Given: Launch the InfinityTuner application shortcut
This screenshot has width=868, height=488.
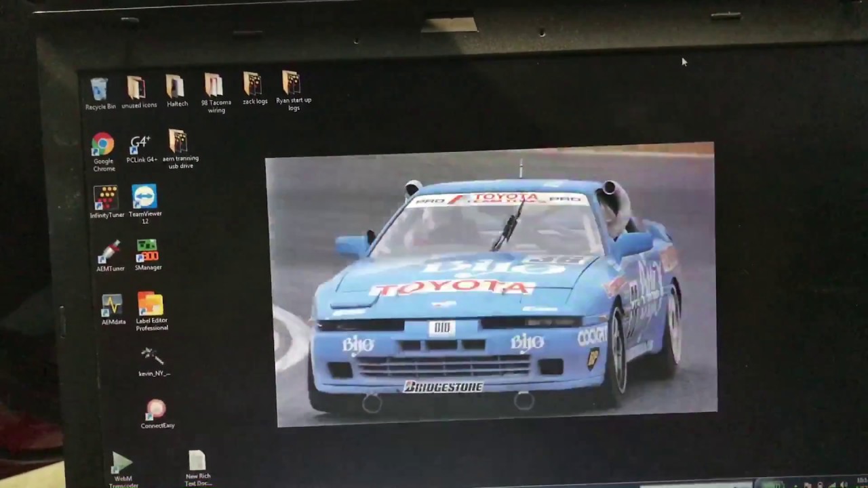Looking at the screenshot, I should 106,202.
